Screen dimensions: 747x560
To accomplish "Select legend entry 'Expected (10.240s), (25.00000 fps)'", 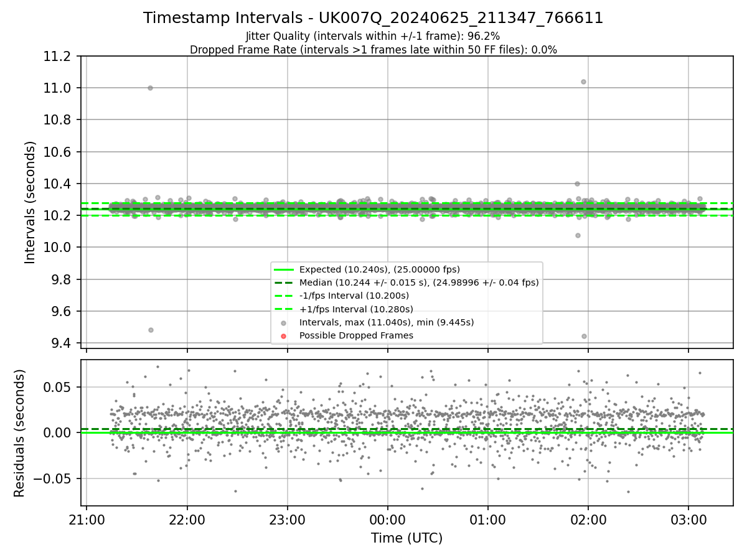I will [x=380, y=269].
